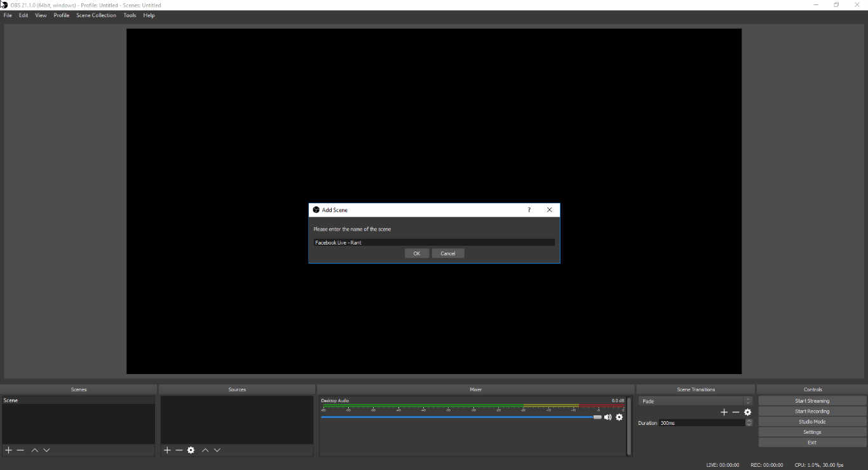This screenshot has height=470, width=868.
Task: Add a new source with the plus icon
Action: point(167,450)
